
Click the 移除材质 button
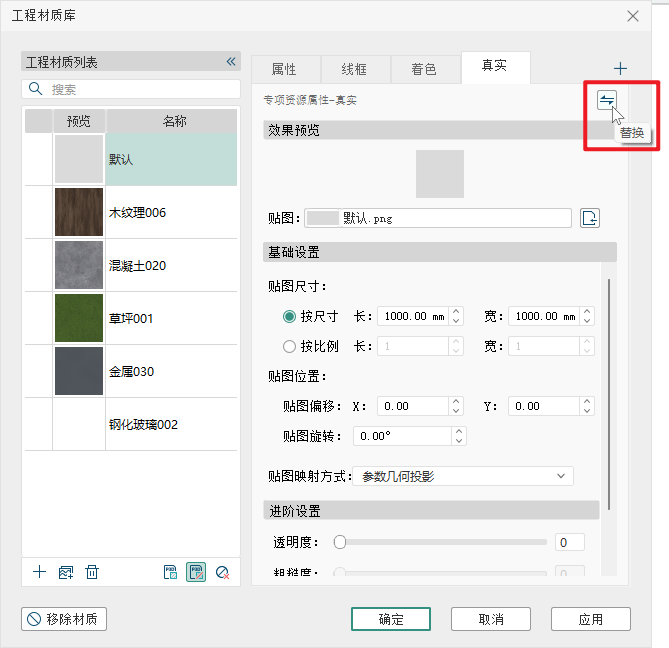pyautogui.click(x=64, y=619)
